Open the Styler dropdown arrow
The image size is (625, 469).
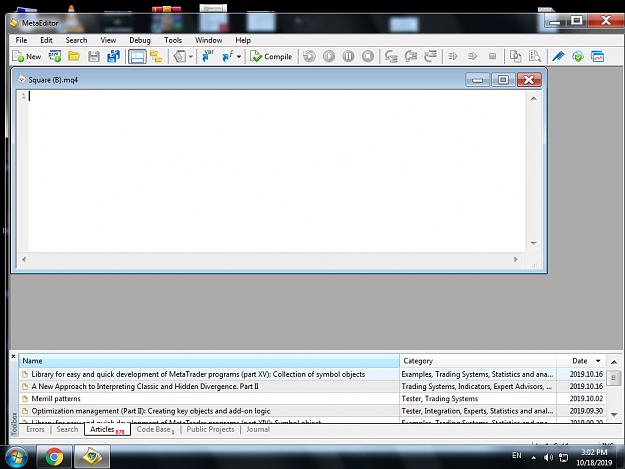tap(191, 57)
